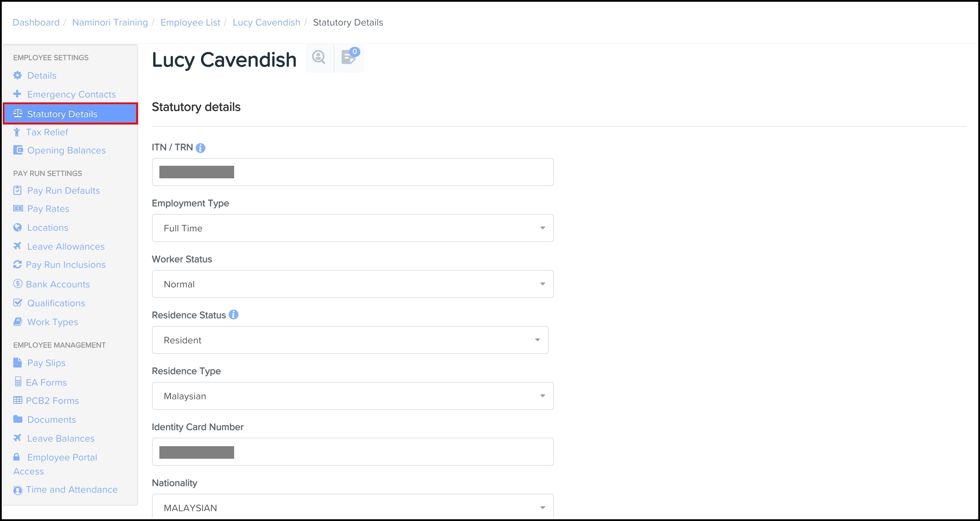Go back to Dashboard breadcrumb link

pyautogui.click(x=36, y=22)
